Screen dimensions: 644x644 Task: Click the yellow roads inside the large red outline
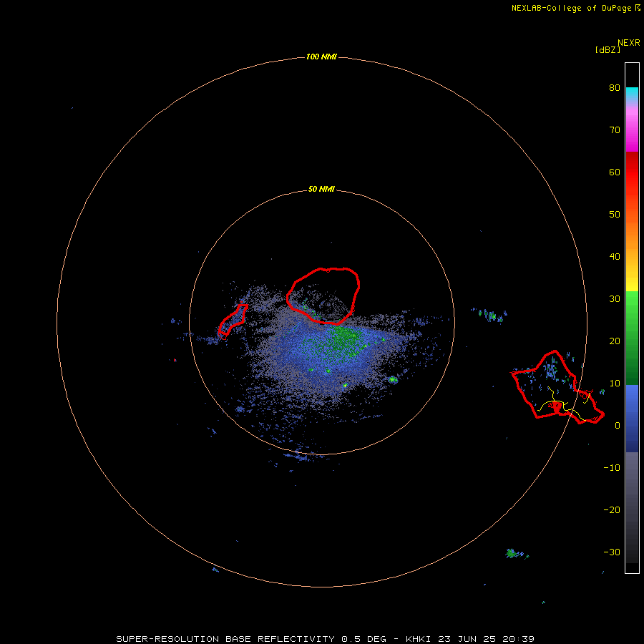click(x=565, y=404)
